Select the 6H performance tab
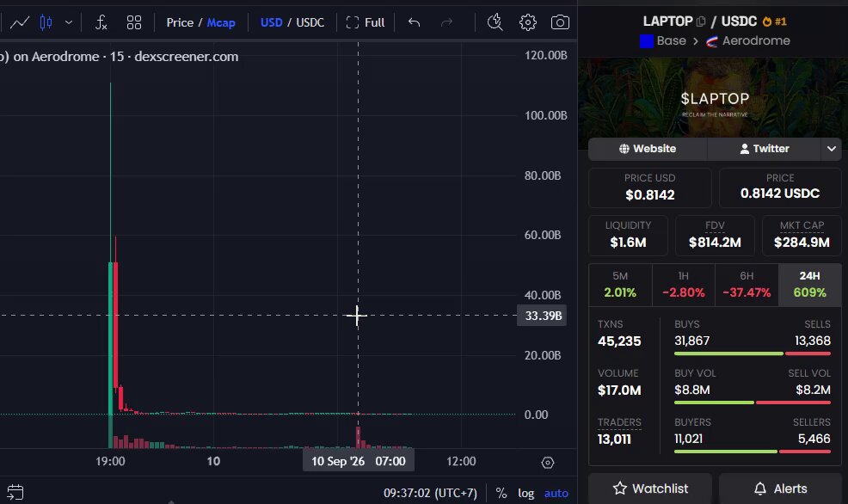The height and width of the screenshot is (504, 848). point(747,285)
